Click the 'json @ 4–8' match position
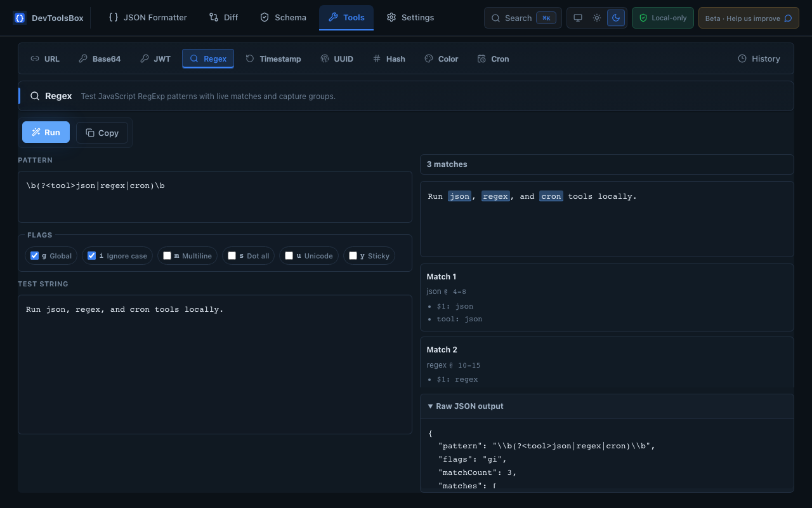Viewport: 812px width, 508px height. [447, 292]
